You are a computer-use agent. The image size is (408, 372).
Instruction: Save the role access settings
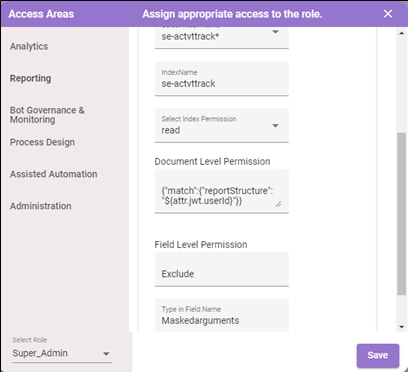[x=378, y=355]
